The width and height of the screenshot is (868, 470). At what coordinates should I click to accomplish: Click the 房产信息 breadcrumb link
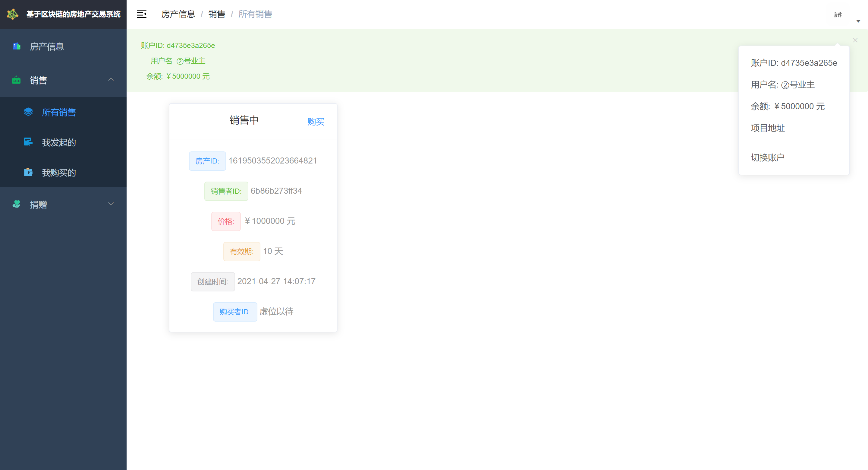pos(178,14)
